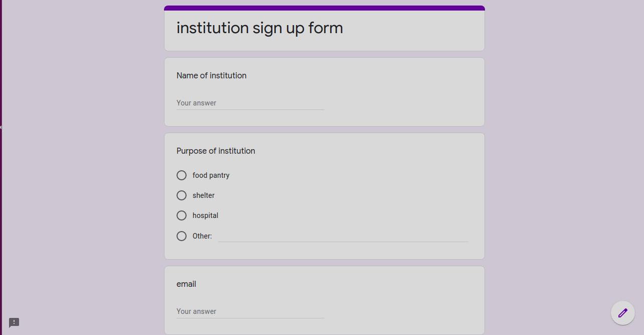644x335 pixels.
Task: Click the small arrow on left edge
Action: coord(1,128)
